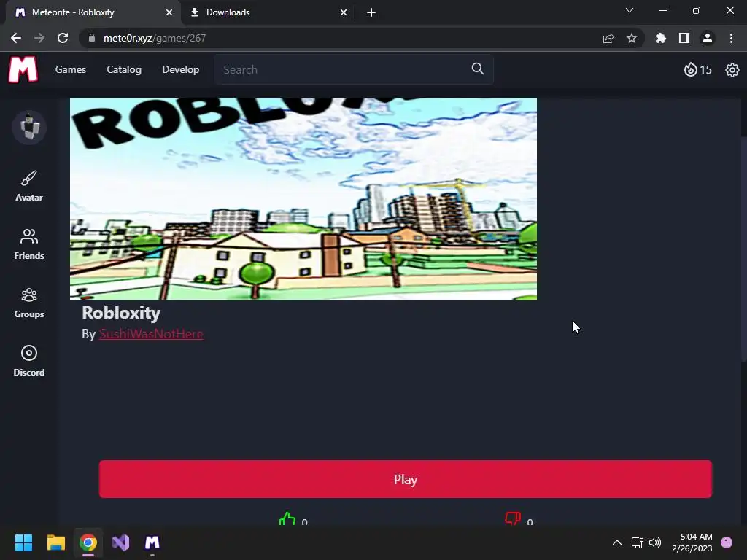Close the Downloads tab
The width and height of the screenshot is (747, 560).
344,13
